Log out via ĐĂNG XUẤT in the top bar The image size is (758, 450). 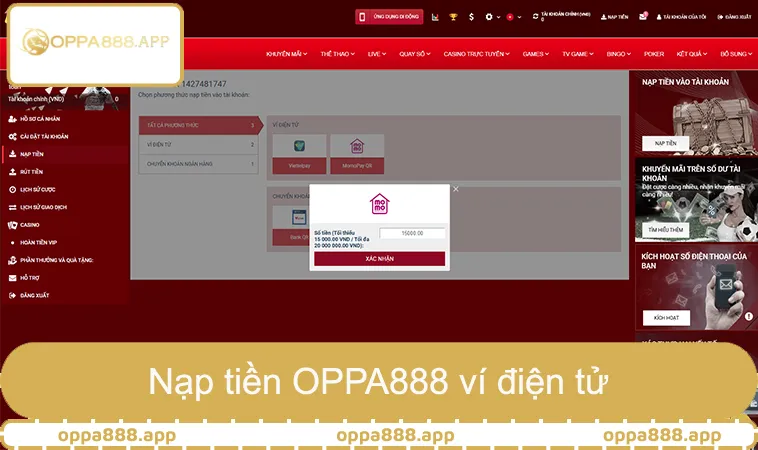pyautogui.click(x=734, y=17)
